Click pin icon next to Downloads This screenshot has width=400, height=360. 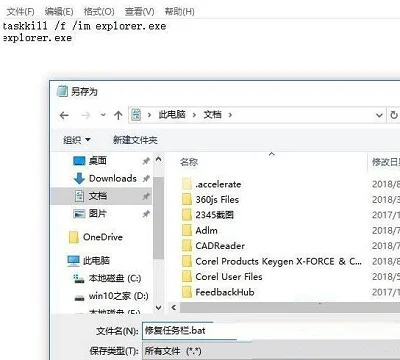[x=146, y=179]
